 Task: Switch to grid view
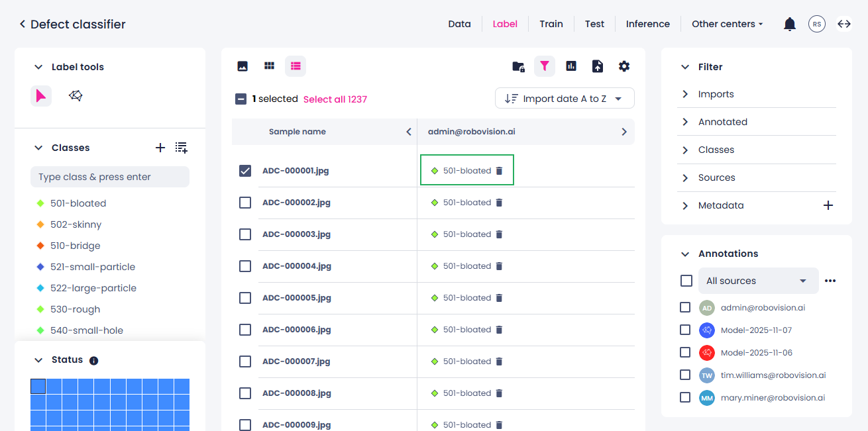269,66
